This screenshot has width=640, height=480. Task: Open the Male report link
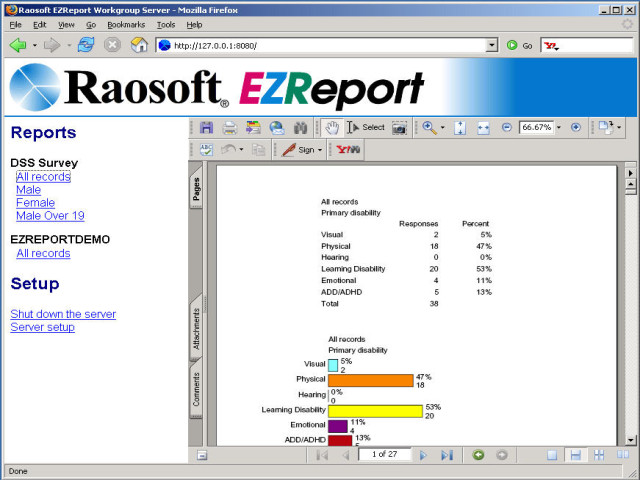click(x=29, y=190)
